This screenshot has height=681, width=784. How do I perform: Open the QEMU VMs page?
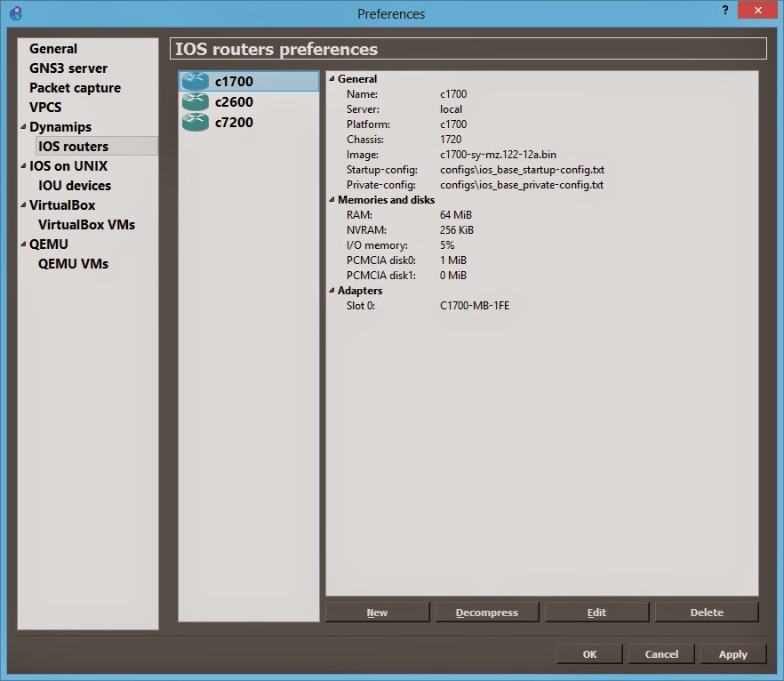[73, 263]
